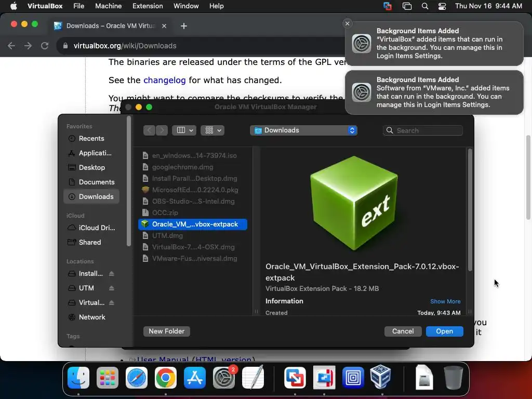This screenshot has height=399, width=532.
Task: Open the File menu
Action: tap(79, 6)
